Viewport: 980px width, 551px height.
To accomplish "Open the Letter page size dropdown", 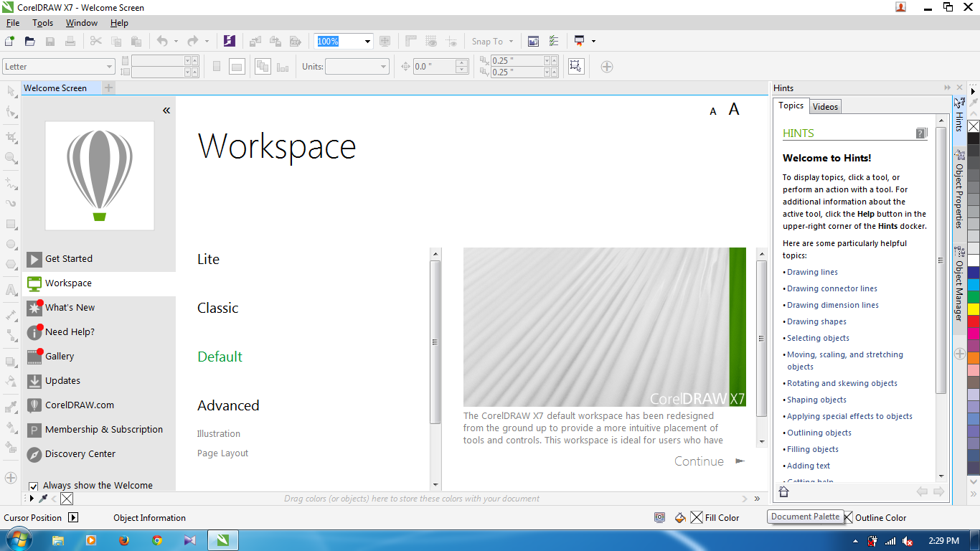I will tap(110, 65).
